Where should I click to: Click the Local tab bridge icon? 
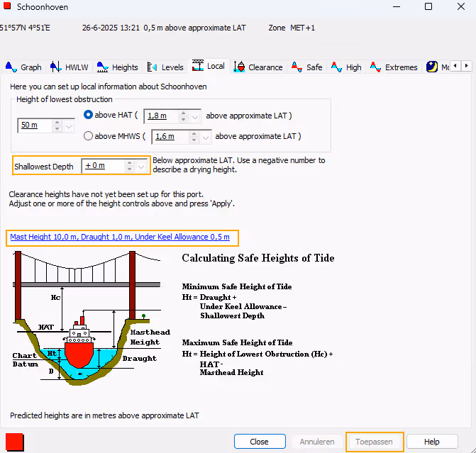pyautogui.click(x=198, y=65)
